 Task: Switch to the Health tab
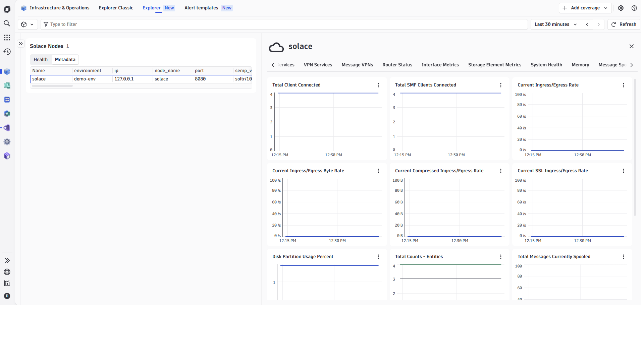point(41,60)
